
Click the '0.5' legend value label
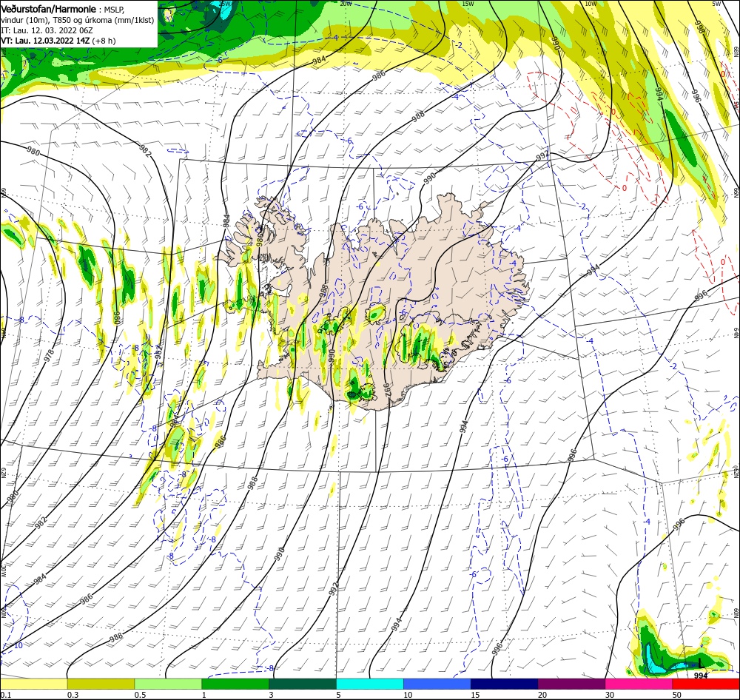[x=140, y=695]
